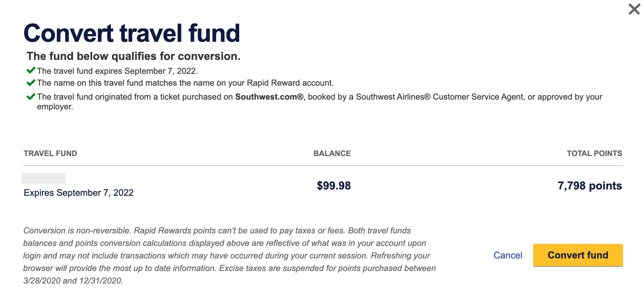
Task: Click the Expires September 7, 2022 text
Action: (x=78, y=193)
